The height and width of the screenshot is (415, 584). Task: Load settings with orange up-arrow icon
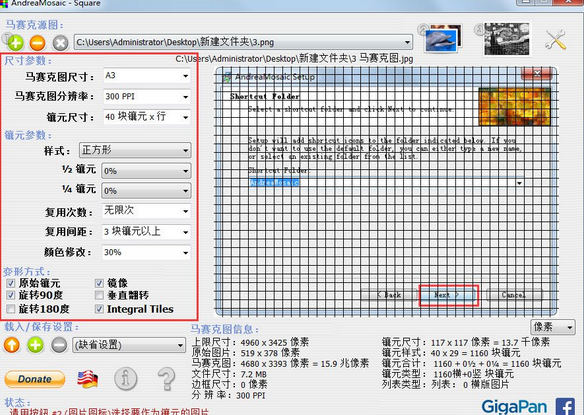[x=12, y=345]
